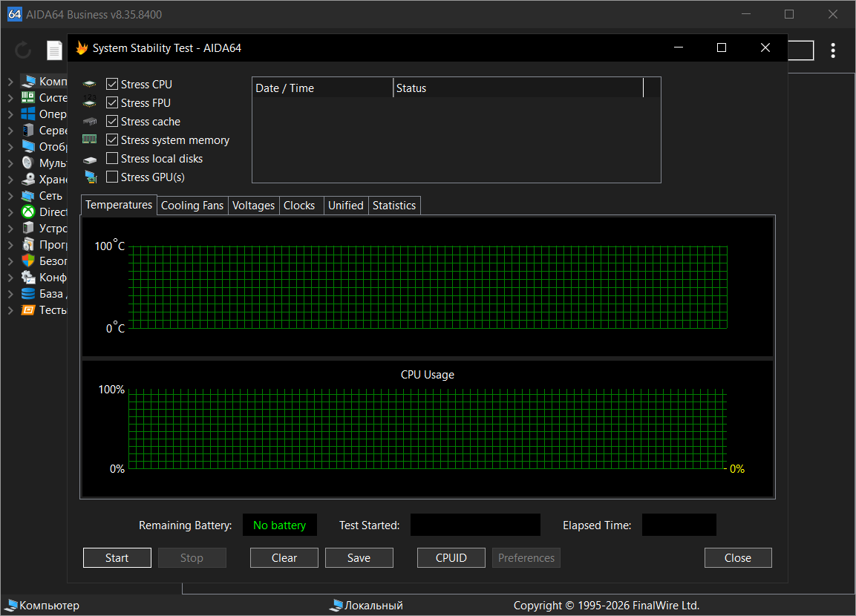
Task: Toggle Stress system memory checkbox
Action: tap(112, 140)
